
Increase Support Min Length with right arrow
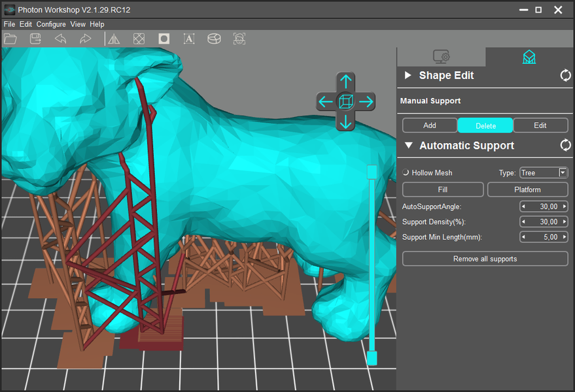(x=565, y=237)
